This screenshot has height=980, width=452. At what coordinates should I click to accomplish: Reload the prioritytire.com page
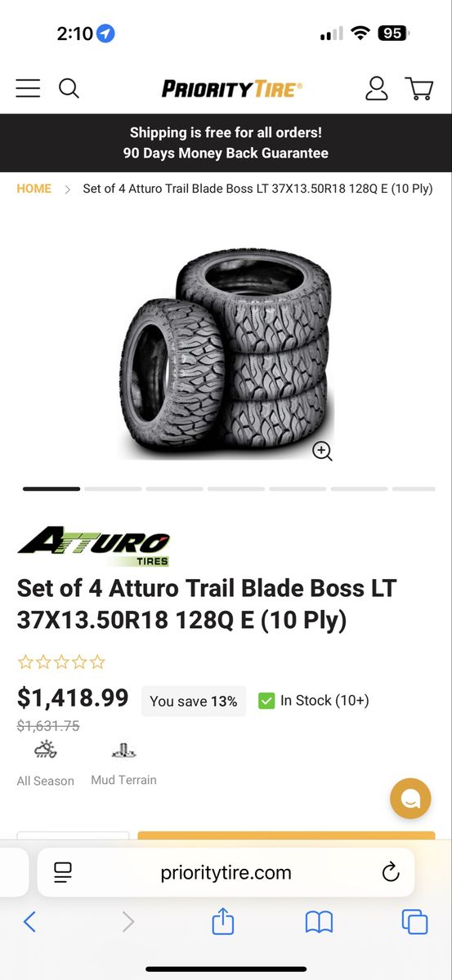coord(391,871)
